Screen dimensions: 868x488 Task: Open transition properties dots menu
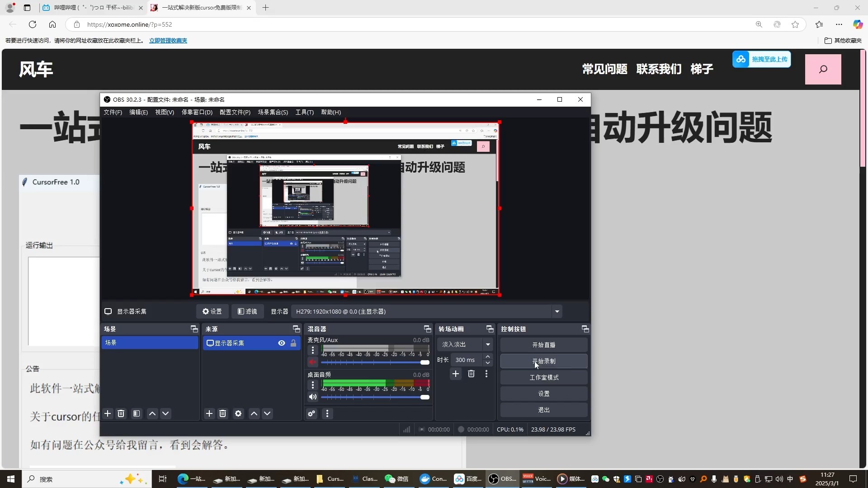coord(486,374)
